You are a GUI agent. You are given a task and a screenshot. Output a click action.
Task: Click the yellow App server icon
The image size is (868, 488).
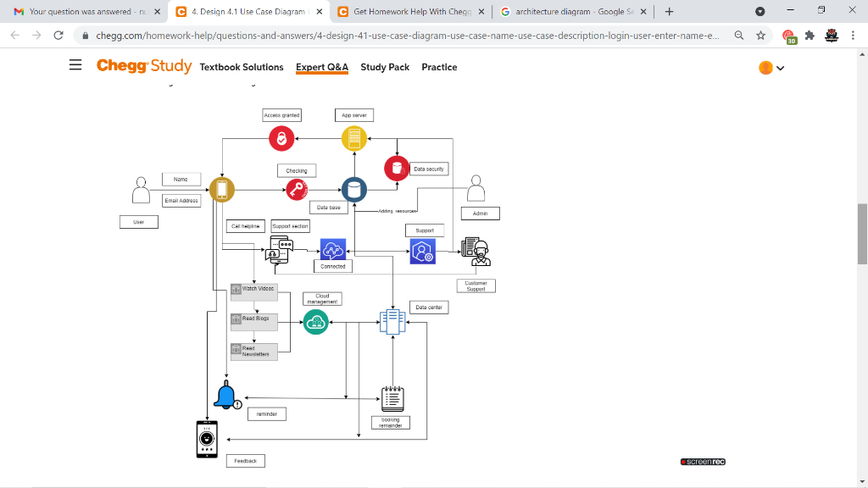pyautogui.click(x=353, y=138)
